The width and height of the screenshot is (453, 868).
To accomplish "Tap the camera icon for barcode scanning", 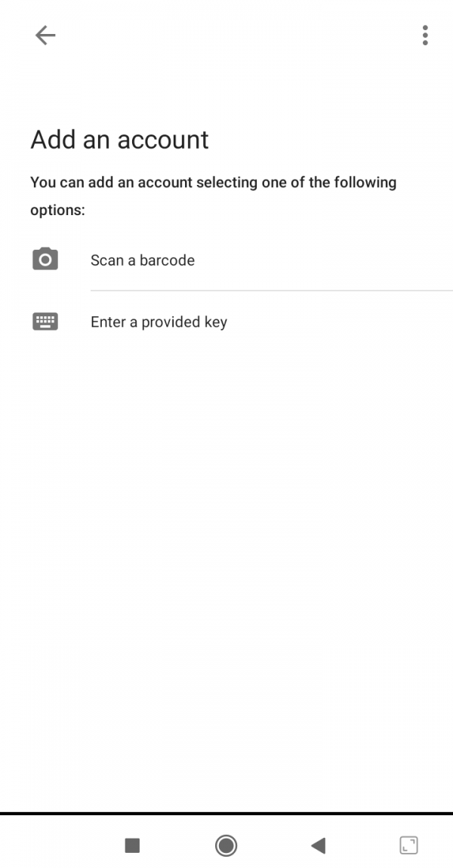I will 45,259.
